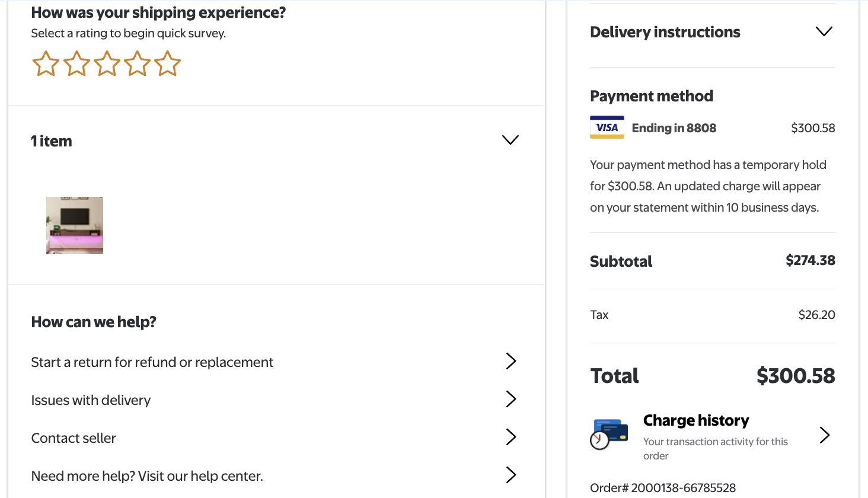Click the Delivery instructions heading
Viewport: 868px width, 498px height.
(665, 32)
